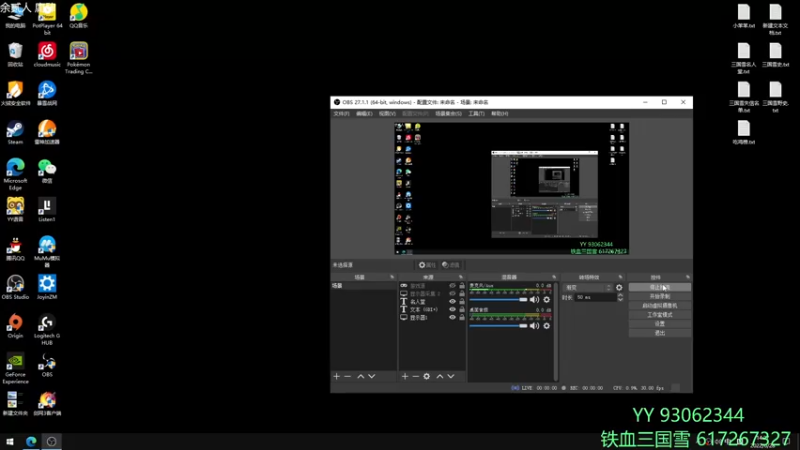Add a new scene with plus icon
Screen dimensions: 800x450
coord(336,377)
